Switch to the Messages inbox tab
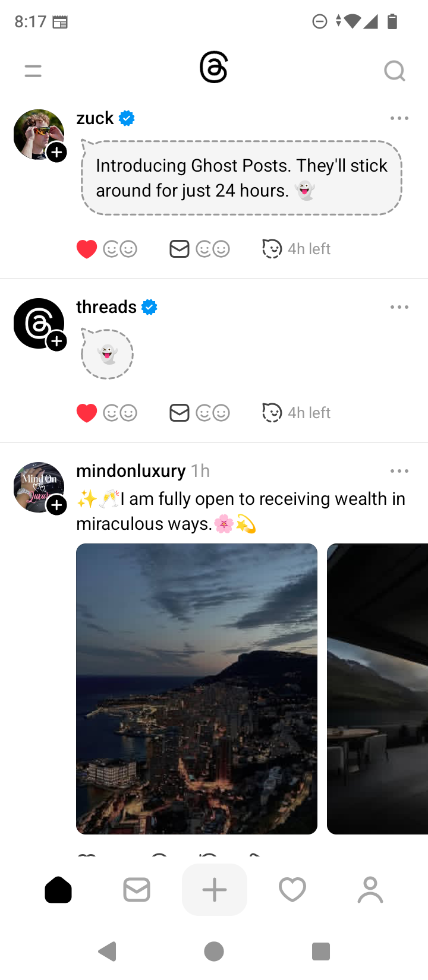428x980 pixels. [137, 890]
